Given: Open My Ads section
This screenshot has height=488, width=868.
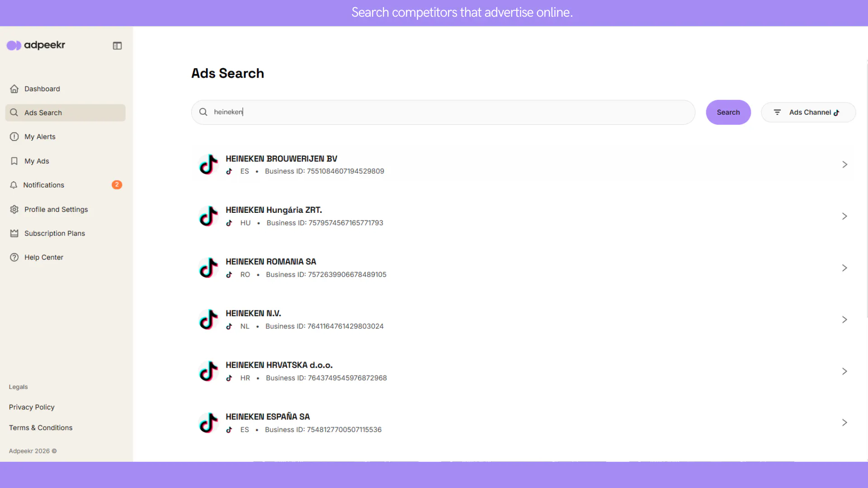Looking at the screenshot, I should (65, 161).
